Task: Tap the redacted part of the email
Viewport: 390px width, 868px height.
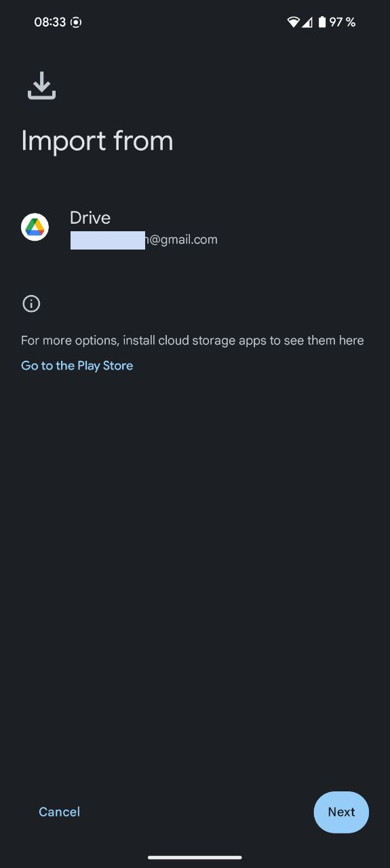Action: click(108, 240)
